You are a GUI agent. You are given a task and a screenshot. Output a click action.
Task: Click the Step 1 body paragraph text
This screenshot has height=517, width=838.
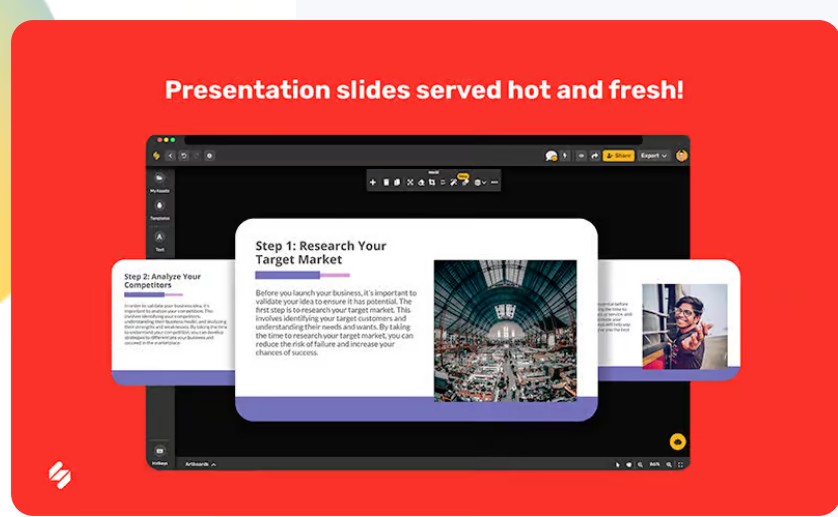click(336, 322)
